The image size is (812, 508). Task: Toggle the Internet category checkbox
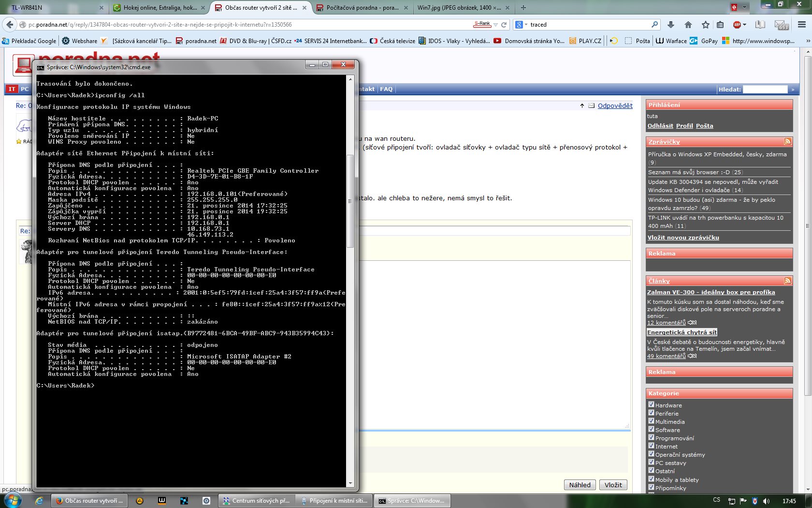[x=651, y=446]
